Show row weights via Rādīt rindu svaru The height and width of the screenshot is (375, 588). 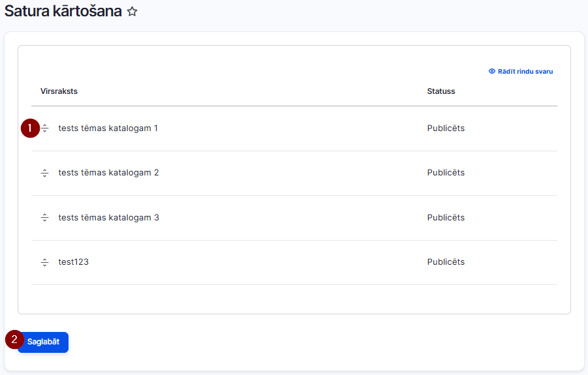(x=521, y=71)
